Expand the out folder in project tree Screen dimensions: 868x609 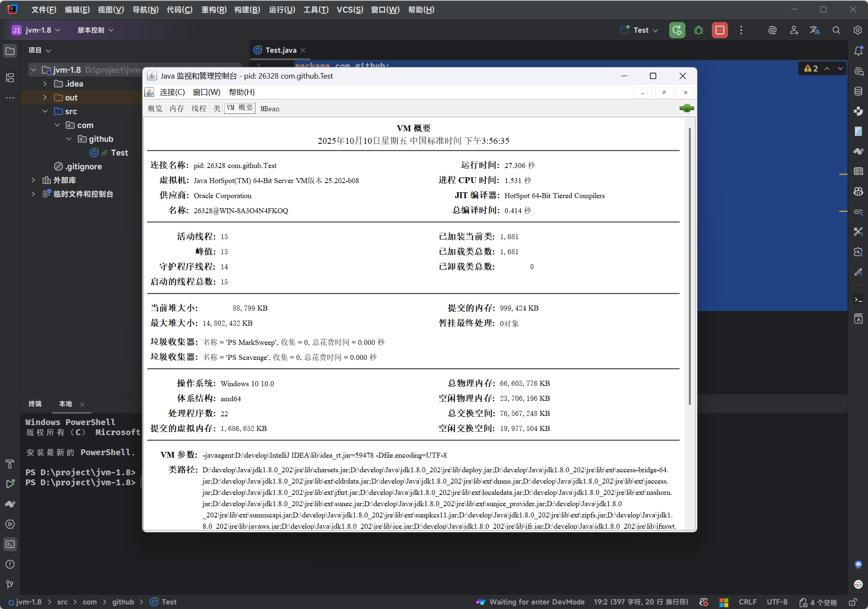coord(45,97)
